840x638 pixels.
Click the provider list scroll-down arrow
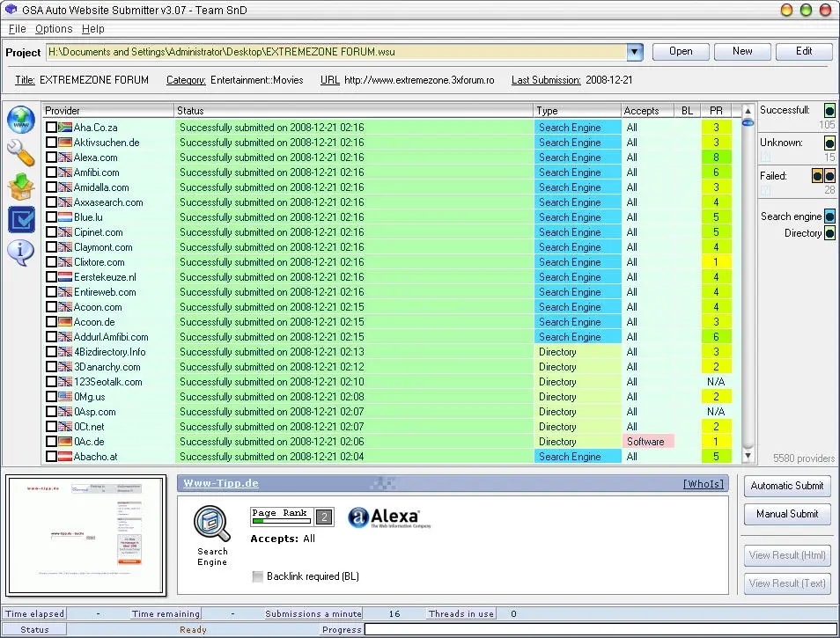click(x=748, y=456)
